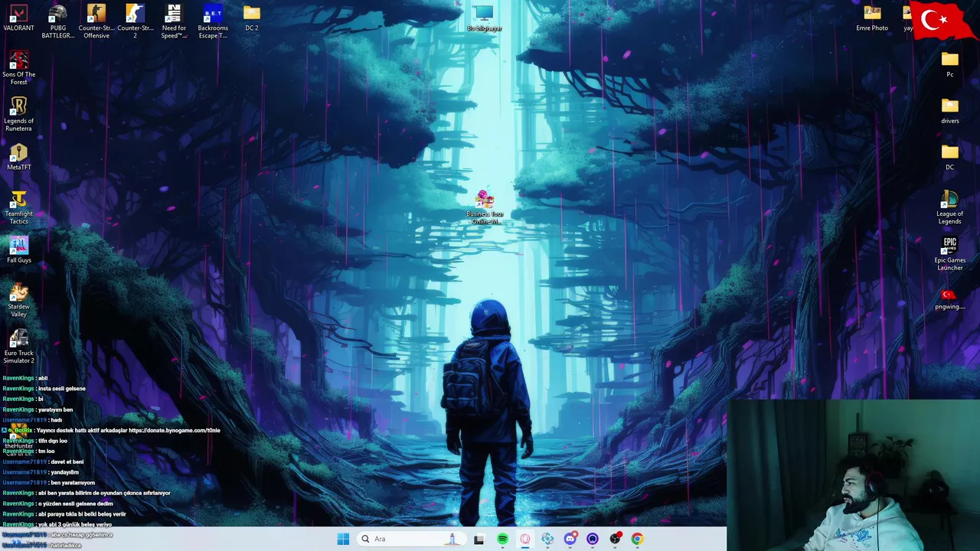
Task: Launch Legends of Runeterra from the desktop
Action: coord(19,114)
